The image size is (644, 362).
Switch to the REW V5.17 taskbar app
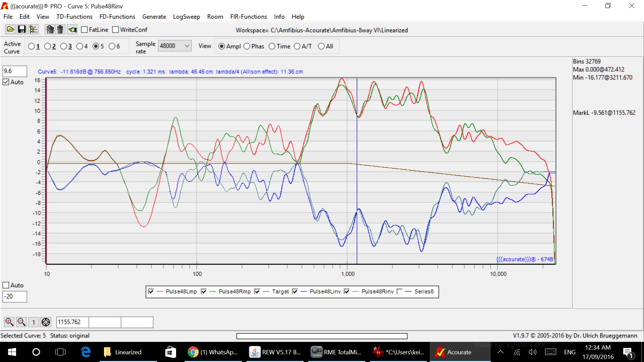pyautogui.click(x=275, y=352)
